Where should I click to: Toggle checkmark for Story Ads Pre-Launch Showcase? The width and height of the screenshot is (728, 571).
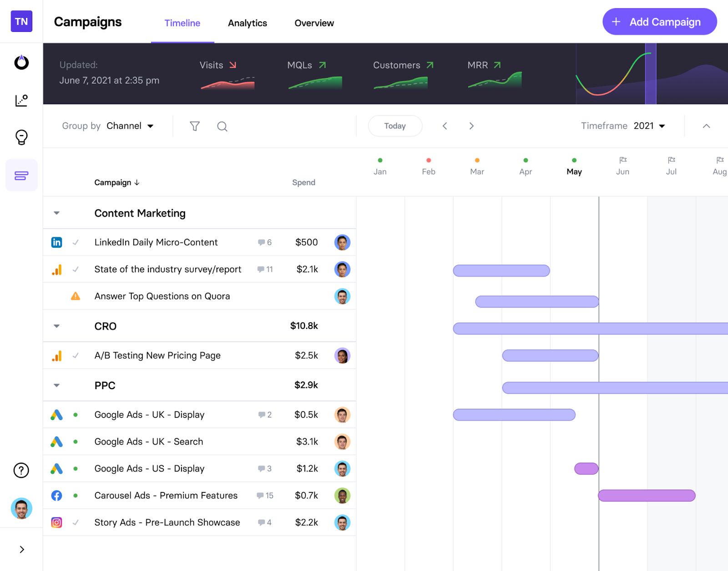pos(76,522)
